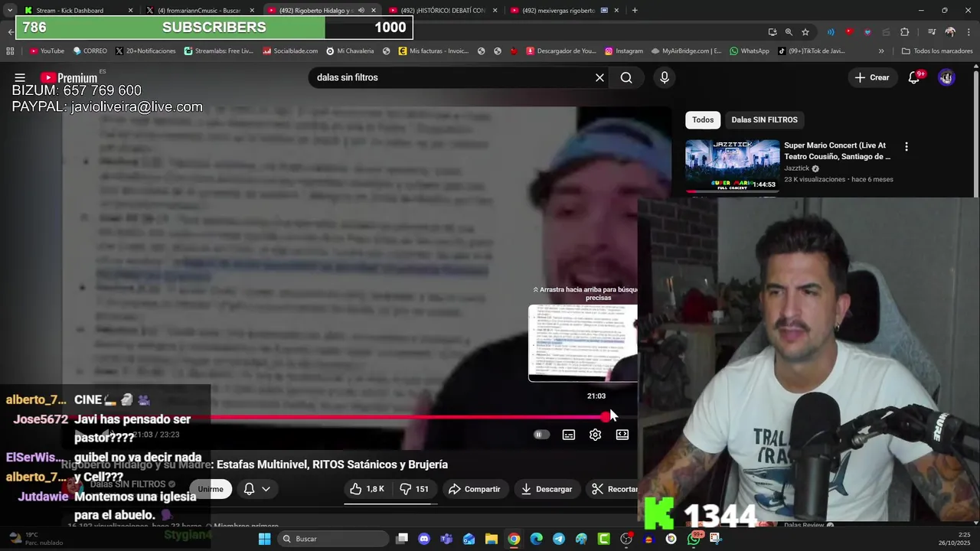The height and width of the screenshot is (551, 980).
Task: Open the 20+ Notificaciones X bookmark
Action: click(x=145, y=51)
